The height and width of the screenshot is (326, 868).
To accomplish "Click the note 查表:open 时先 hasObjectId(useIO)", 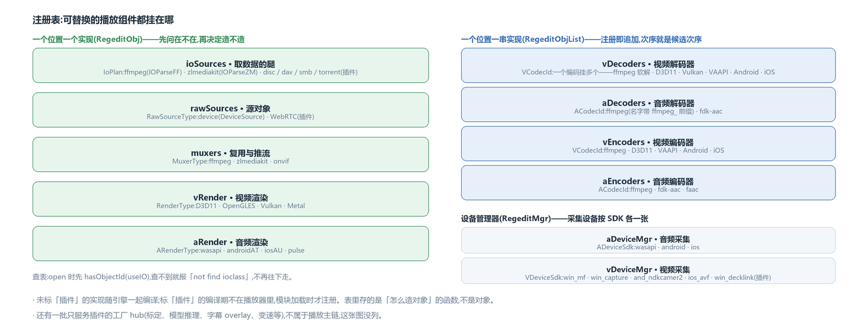I will click(x=164, y=277).
